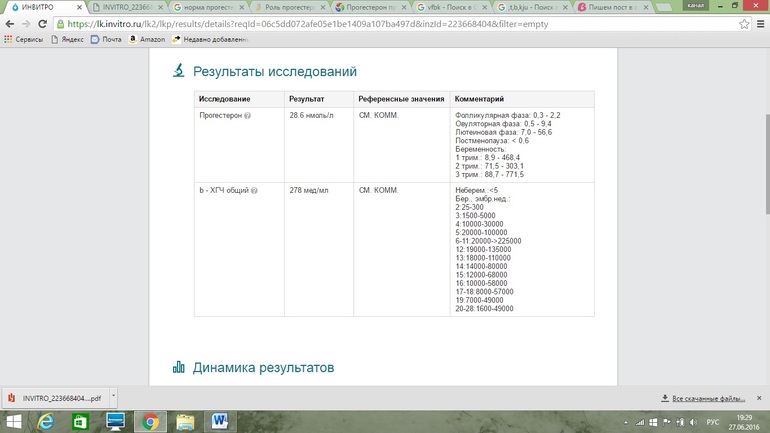Click the help icon next to b-ХГЧ общий
This screenshot has height=433, width=770.
255,190
